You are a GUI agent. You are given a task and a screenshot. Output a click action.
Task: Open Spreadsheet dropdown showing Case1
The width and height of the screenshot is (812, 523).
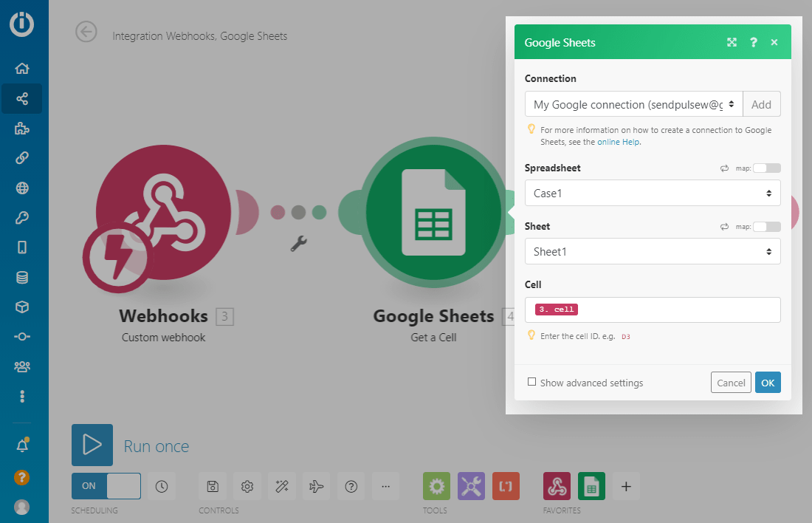653,193
